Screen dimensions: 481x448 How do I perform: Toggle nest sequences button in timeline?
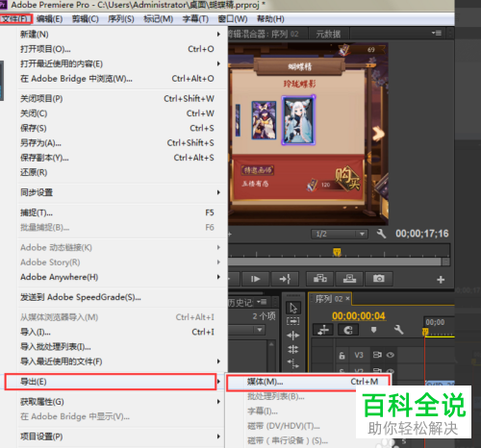click(323, 330)
